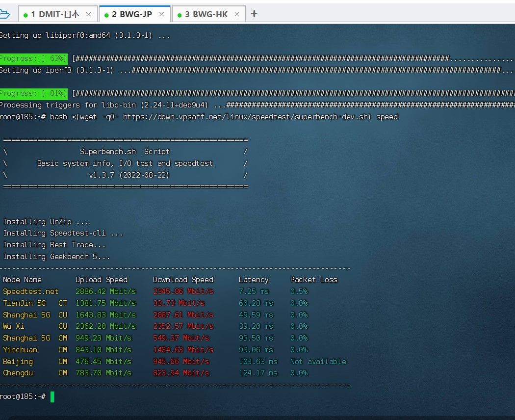Close the BWG-HK session tab
This screenshot has height=420, width=515.
pyautogui.click(x=237, y=14)
